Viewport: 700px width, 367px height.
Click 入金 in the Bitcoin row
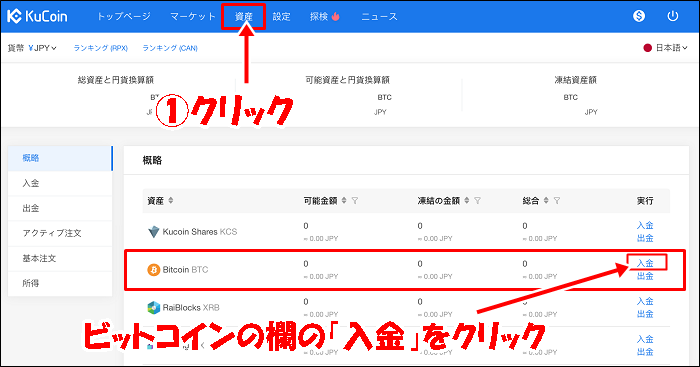pos(645,263)
